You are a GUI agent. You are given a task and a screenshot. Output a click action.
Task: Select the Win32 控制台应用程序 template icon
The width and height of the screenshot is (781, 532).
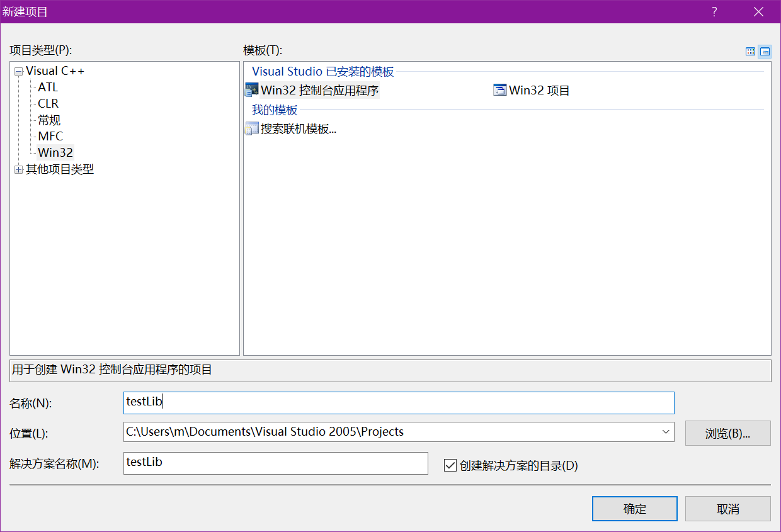pyautogui.click(x=252, y=90)
